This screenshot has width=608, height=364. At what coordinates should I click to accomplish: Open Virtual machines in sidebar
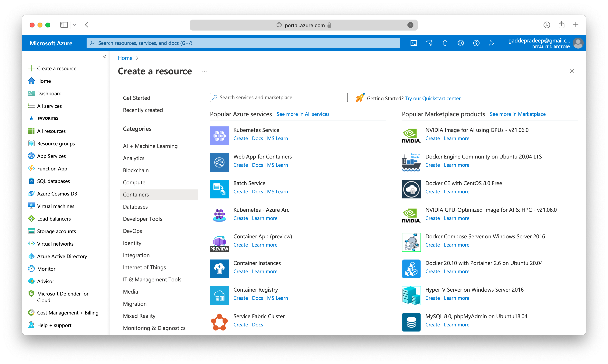tap(55, 206)
